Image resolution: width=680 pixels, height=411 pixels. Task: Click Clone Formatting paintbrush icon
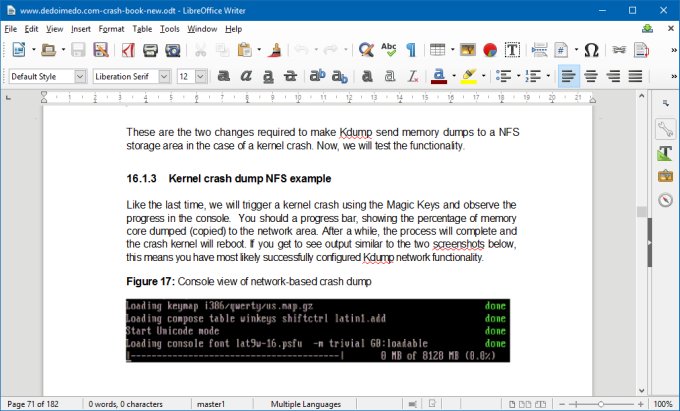tap(275, 49)
